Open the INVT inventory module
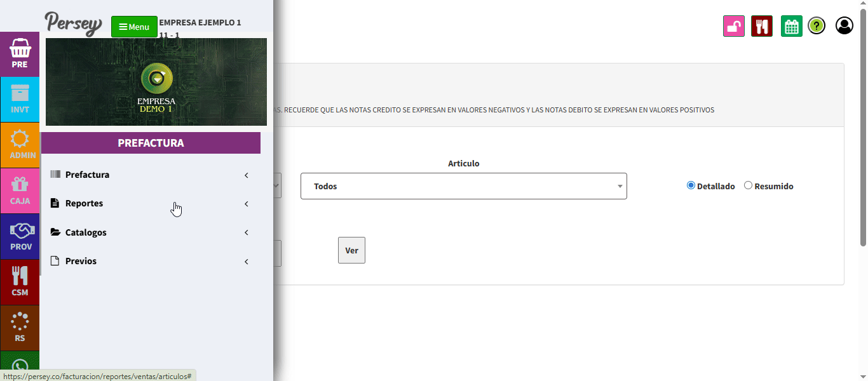Screen dimensions: 868x381 tap(20, 100)
